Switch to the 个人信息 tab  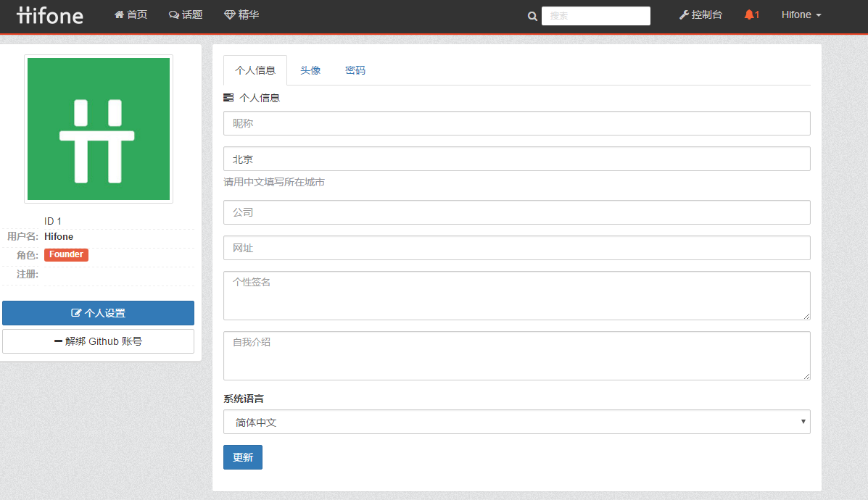(255, 70)
